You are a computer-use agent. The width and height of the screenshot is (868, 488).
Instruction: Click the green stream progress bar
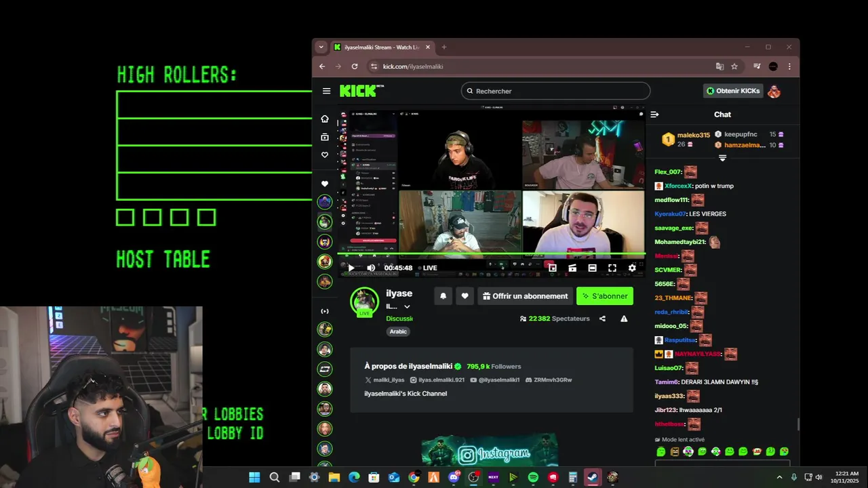[492, 254]
